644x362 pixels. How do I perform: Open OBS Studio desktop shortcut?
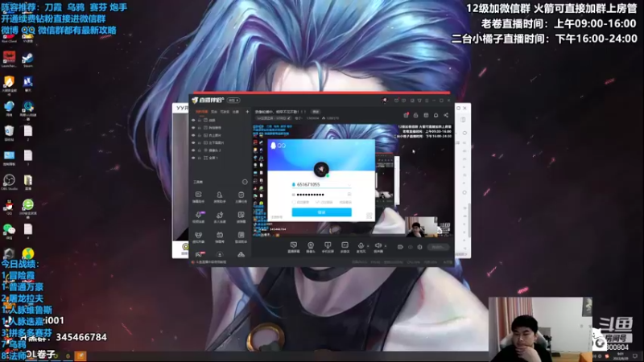(9, 183)
